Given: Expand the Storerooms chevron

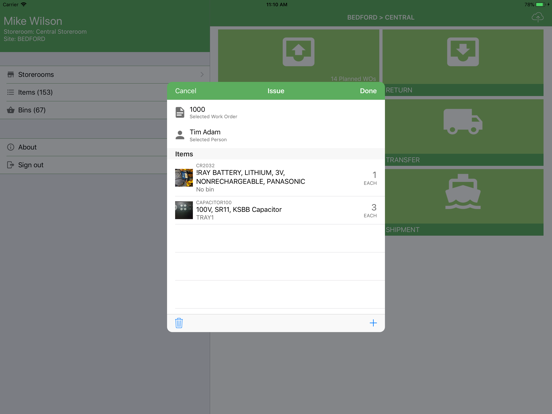Looking at the screenshot, I should tap(202, 74).
